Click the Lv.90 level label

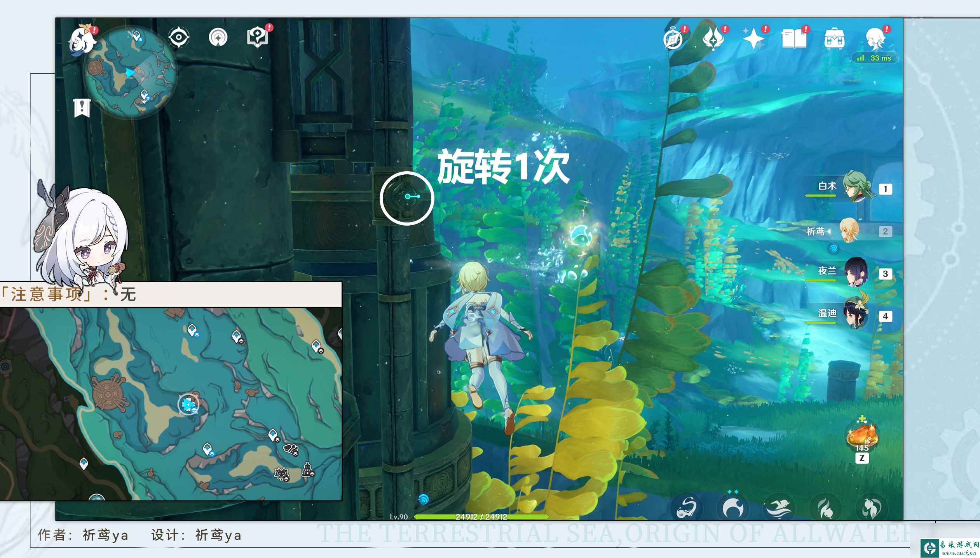pos(399,517)
